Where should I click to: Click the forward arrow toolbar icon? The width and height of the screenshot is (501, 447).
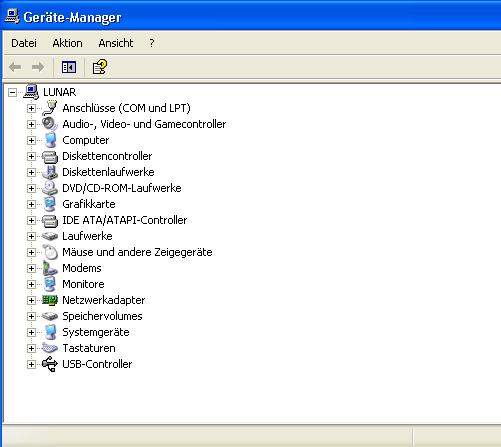pyautogui.click(x=38, y=67)
